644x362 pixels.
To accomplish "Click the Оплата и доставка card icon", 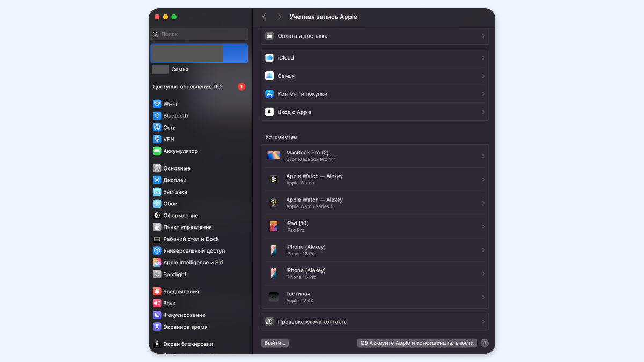I will (269, 36).
